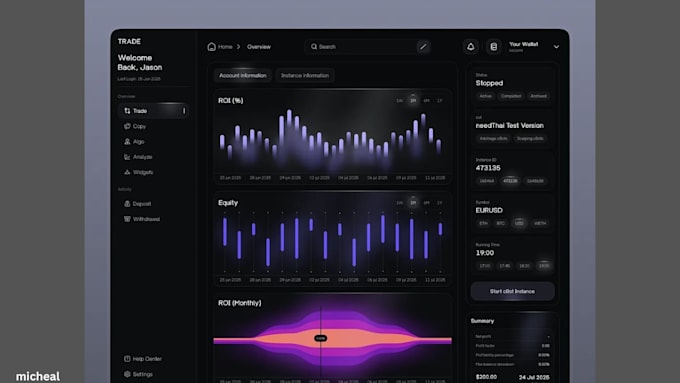Viewport: 680px width, 383px height.
Task: Click the Summary panel heading
Action: (482, 321)
